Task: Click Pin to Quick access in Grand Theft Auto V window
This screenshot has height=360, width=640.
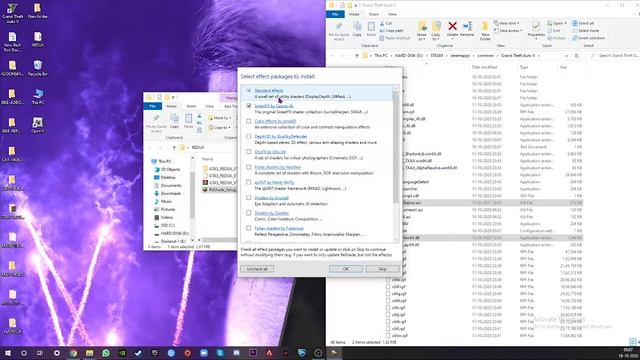Action: (339, 31)
